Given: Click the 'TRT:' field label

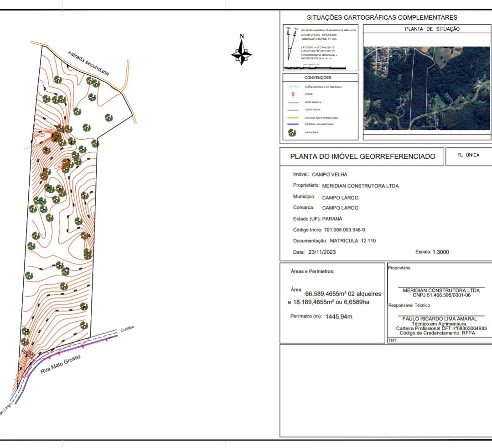Looking at the screenshot, I should [x=393, y=340].
